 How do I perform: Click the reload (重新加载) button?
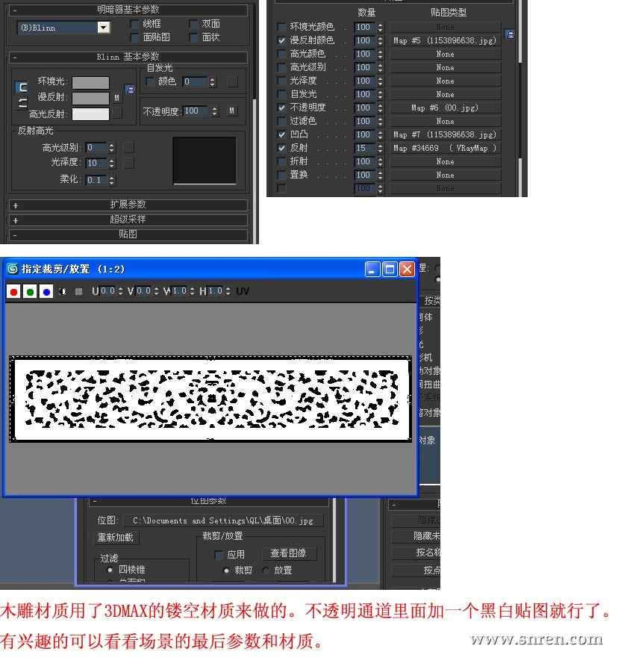click(x=116, y=538)
